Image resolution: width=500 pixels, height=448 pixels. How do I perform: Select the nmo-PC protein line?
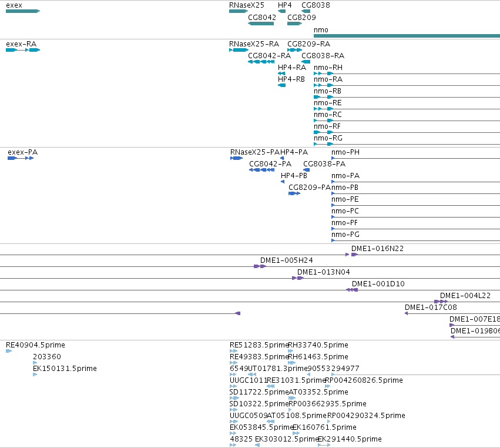[415, 217]
